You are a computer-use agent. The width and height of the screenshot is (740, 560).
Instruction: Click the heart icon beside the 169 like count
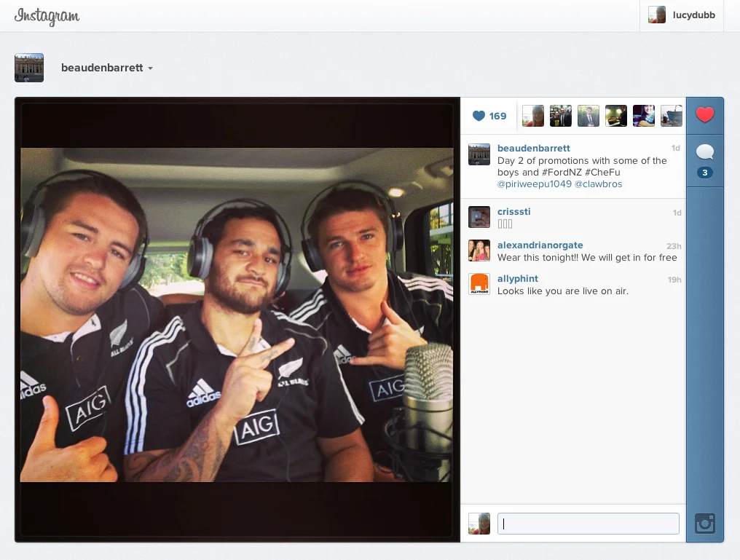(479, 115)
